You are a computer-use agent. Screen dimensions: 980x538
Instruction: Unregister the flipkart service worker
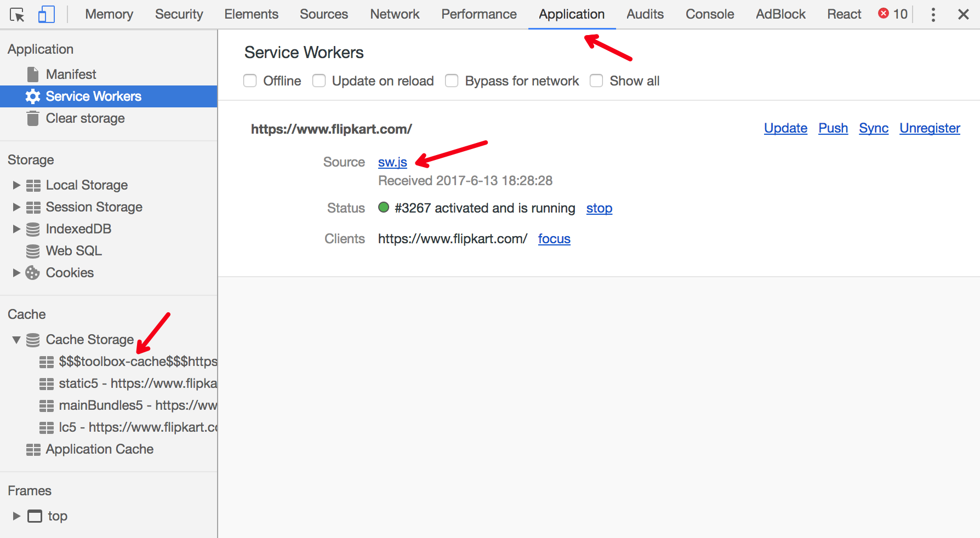[930, 128]
